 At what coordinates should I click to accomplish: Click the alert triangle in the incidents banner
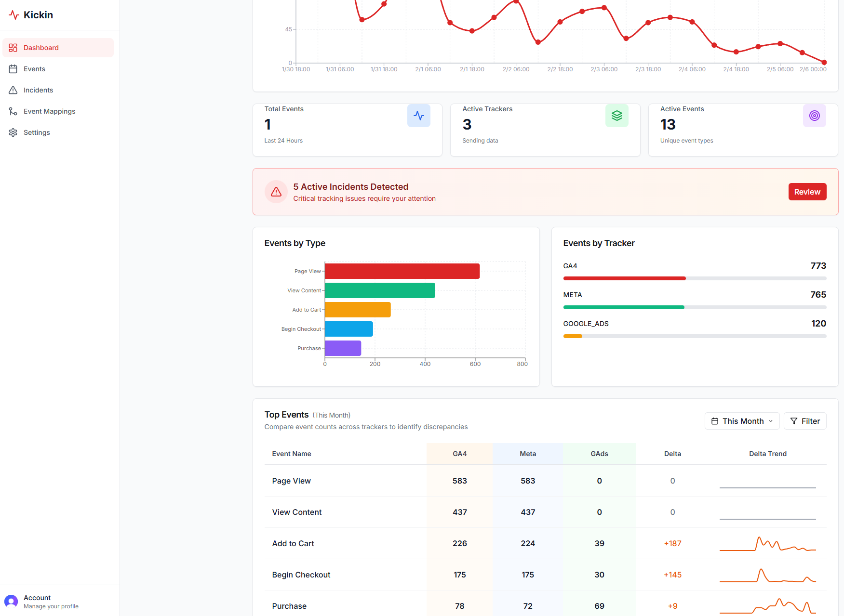tap(276, 191)
